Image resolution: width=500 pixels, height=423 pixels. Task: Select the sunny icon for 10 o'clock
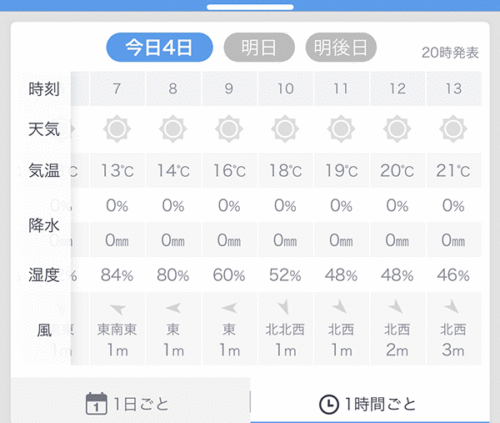285,129
